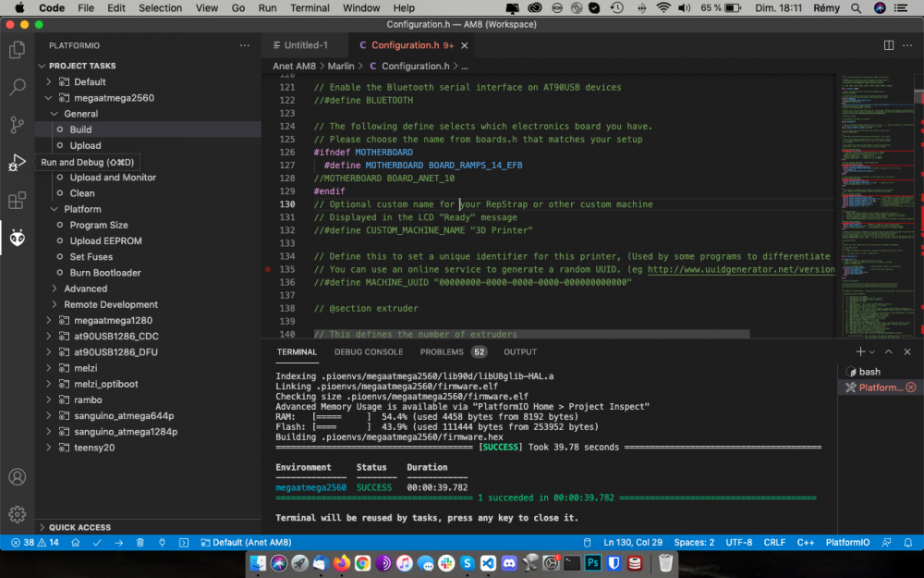Click the Search icon in activity bar
The width and height of the screenshot is (924, 578).
click(17, 87)
